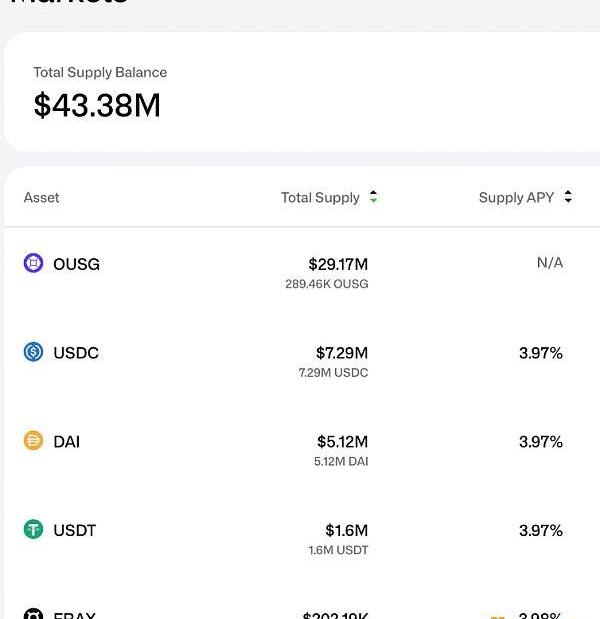600x619 pixels.
Task: Click the N/A APY for OUSG
Action: tap(550, 263)
